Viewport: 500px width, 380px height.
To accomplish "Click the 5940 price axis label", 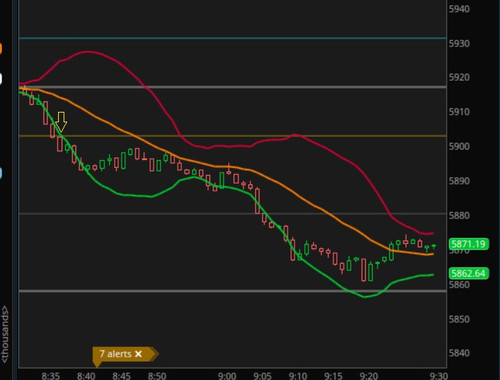I will 459,9.
